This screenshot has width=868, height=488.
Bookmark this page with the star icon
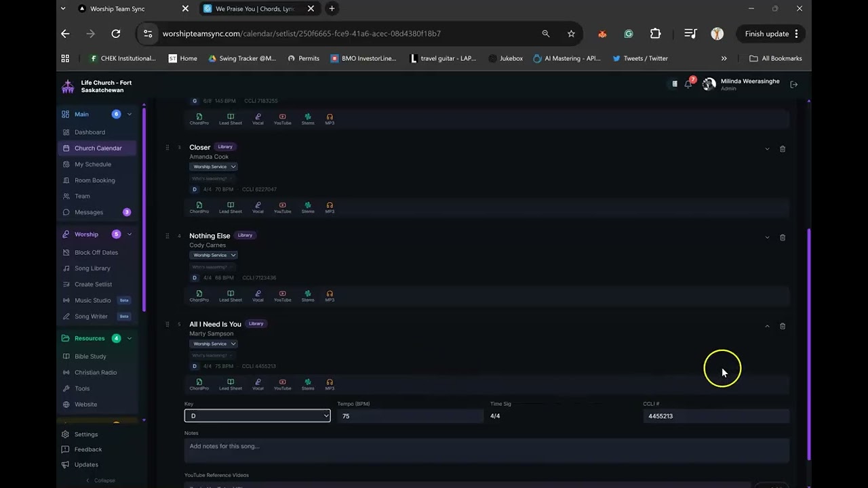571,34
